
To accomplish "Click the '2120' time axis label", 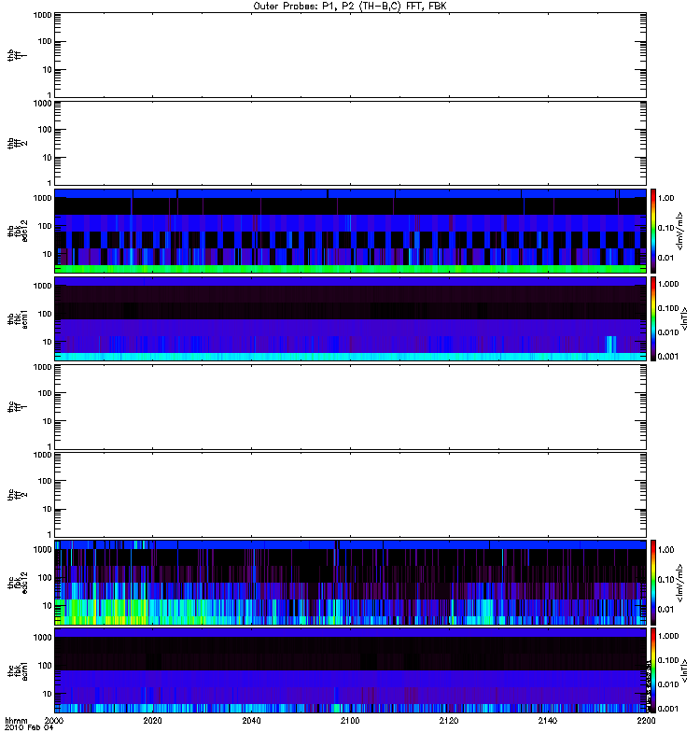I will (449, 721).
